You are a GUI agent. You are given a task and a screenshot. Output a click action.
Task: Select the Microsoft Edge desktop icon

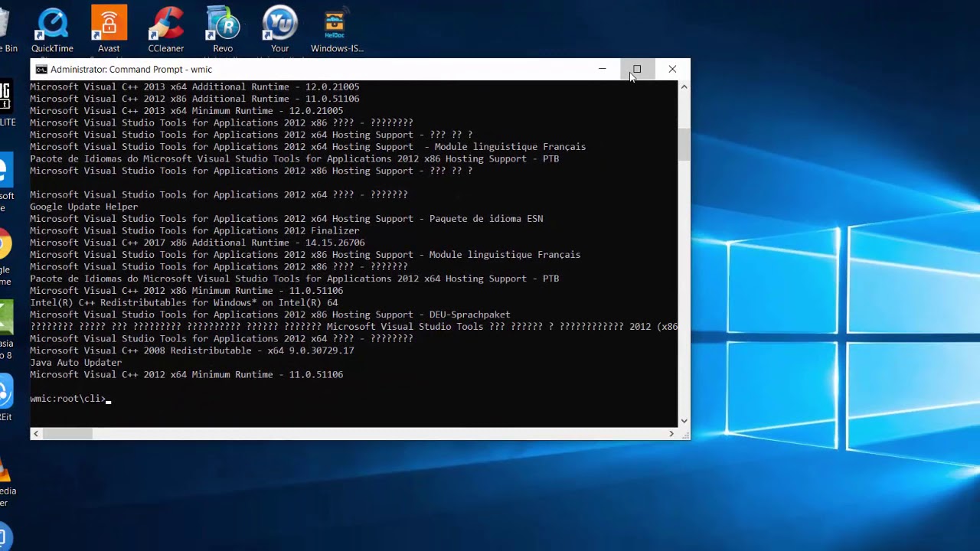pos(6,182)
